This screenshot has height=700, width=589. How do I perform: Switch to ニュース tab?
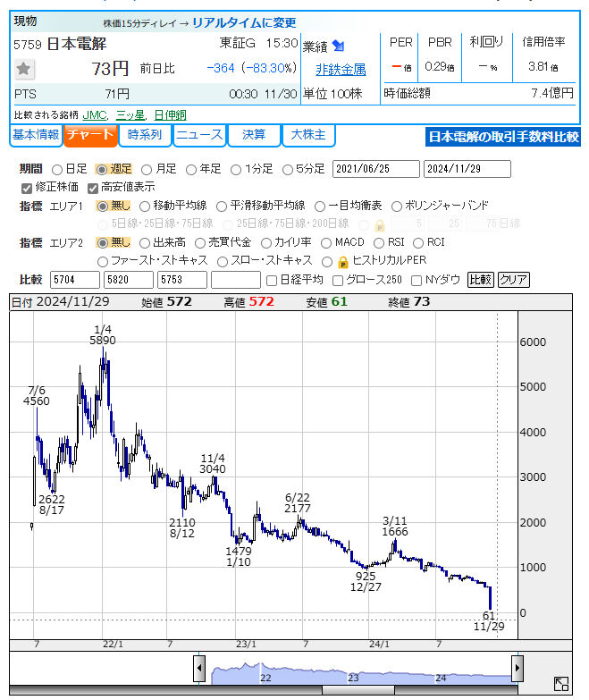click(199, 135)
